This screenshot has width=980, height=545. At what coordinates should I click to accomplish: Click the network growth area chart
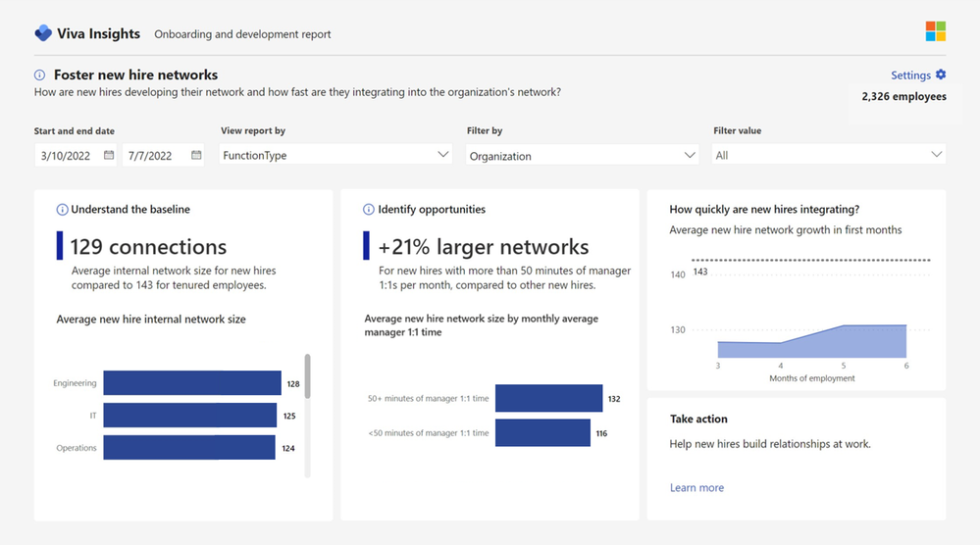pos(812,341)
